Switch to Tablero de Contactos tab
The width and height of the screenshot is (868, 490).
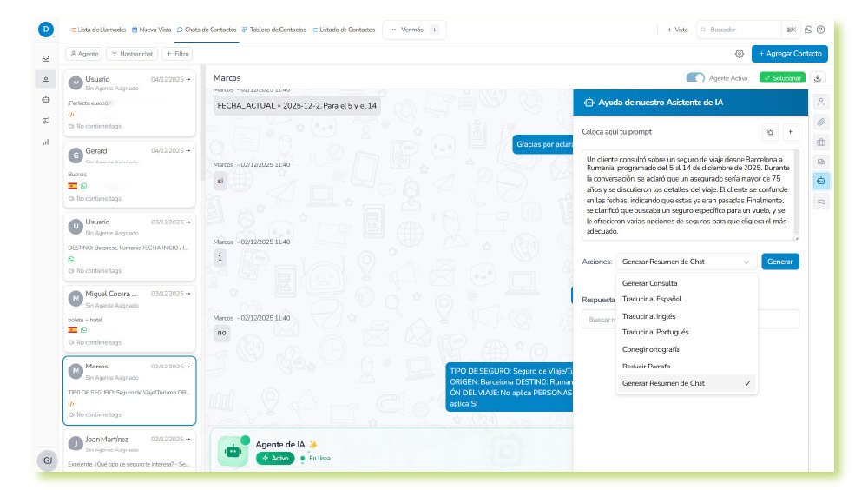(x=274, y=30)
